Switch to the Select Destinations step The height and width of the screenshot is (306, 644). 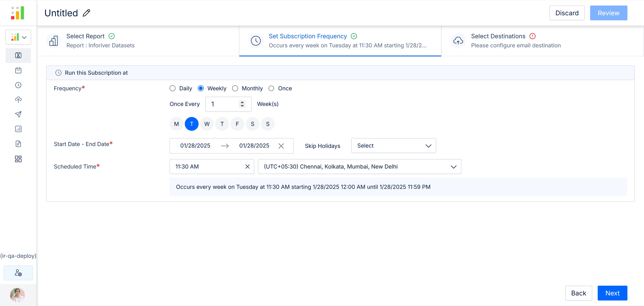(x=516, y=41)
